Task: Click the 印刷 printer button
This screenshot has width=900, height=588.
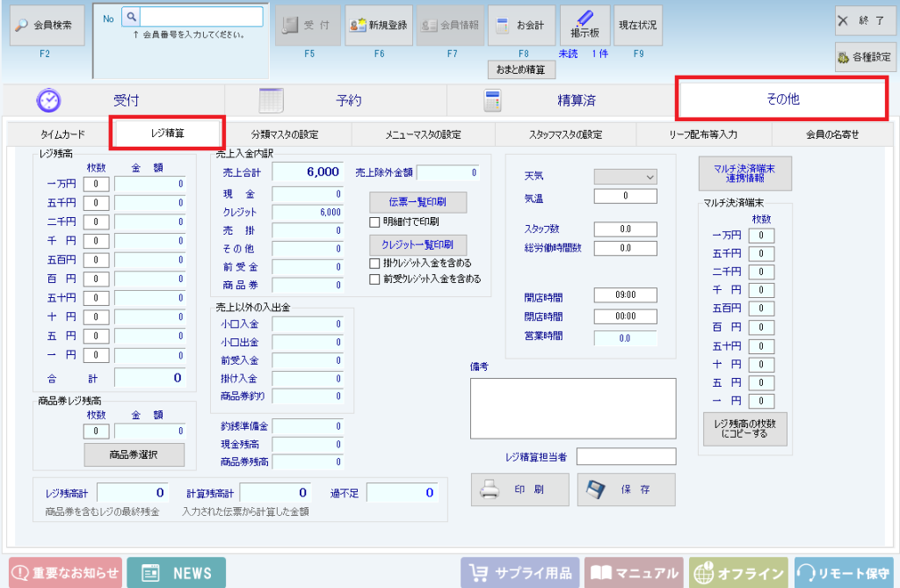Action: tap(519, 490)
